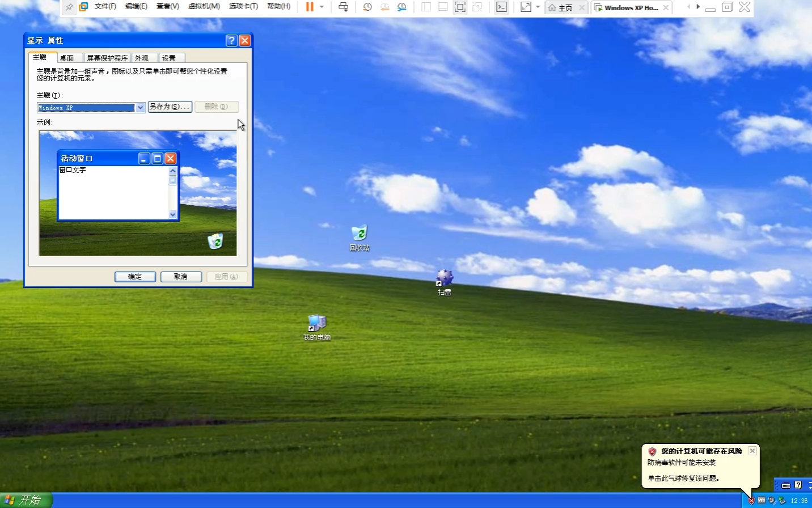The image size is (812, 508).
Task: Open the console view icon
Action: click(502, 7)
